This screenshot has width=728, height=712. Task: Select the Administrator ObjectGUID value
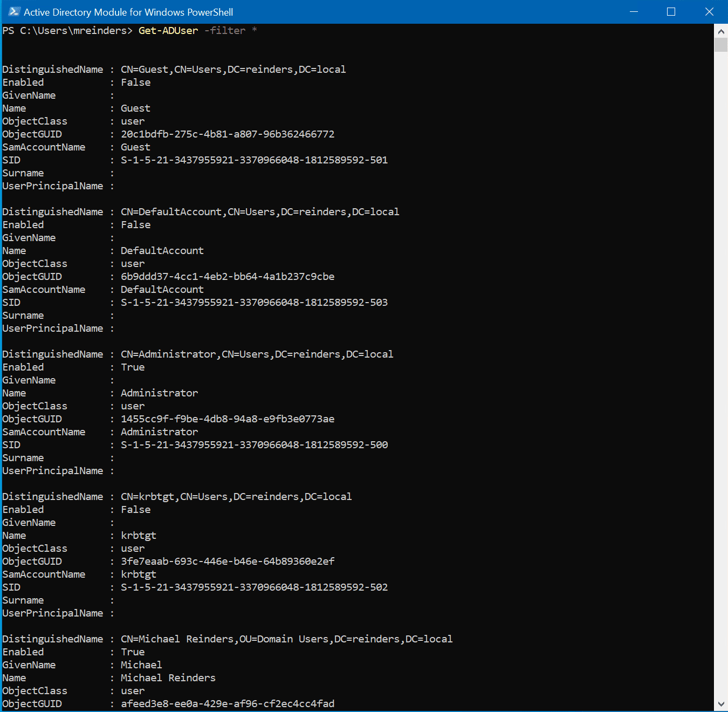point(228,419)
